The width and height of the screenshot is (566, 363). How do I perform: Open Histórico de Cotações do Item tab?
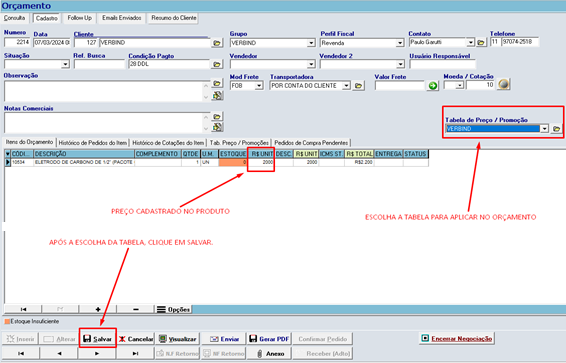[x=168, y=143]
